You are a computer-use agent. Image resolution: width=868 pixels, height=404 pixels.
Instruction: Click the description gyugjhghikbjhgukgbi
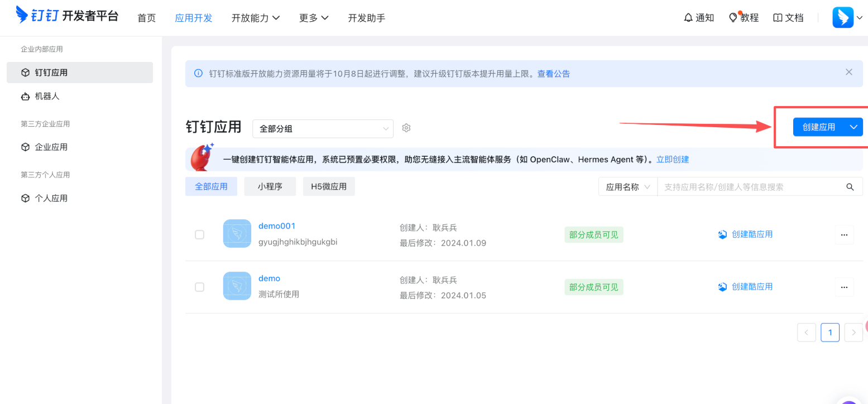pos(298,242)
